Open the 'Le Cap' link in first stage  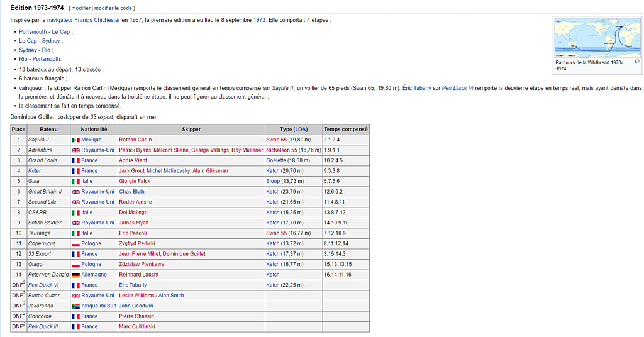pos(61,32)
